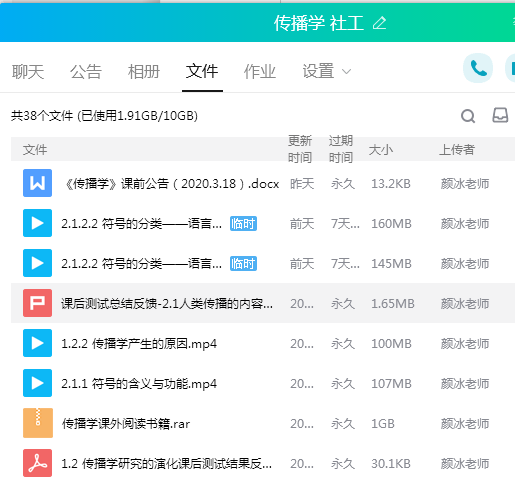This screenshot has width=515, height=484.
Task: Sort by 更新时间 column header
Action: (x=300, y=149)
